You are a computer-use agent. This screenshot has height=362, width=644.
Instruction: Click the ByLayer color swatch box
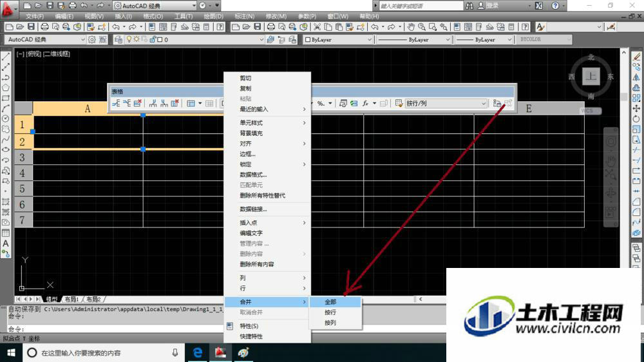[308, 40]
